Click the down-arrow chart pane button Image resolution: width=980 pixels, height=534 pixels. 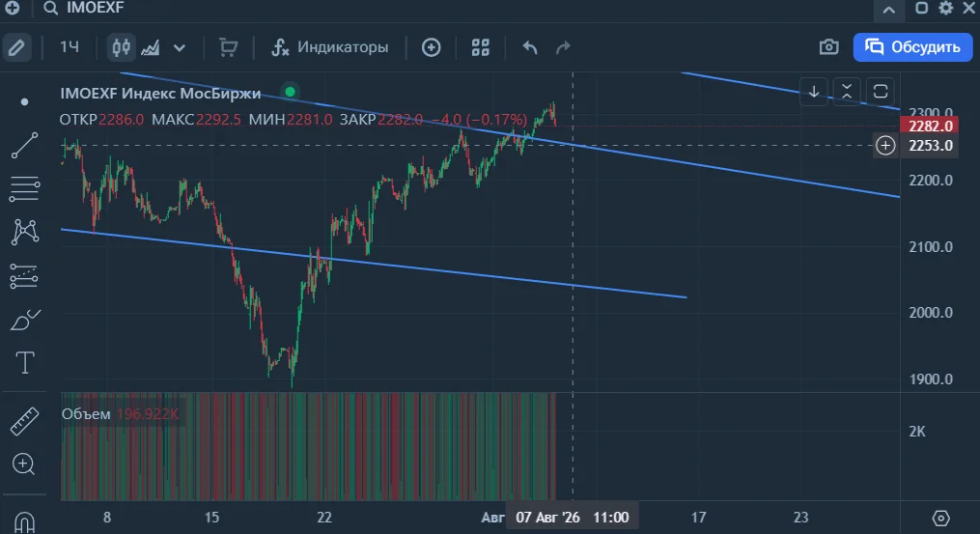click(x=814, y=92)
